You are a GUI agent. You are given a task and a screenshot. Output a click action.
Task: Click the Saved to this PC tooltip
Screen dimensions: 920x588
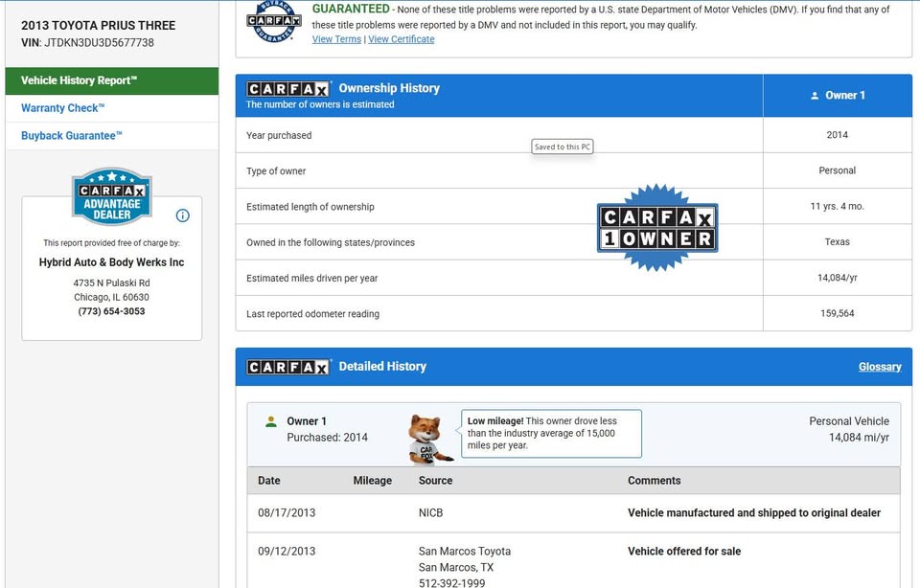[x=563, y=147]
